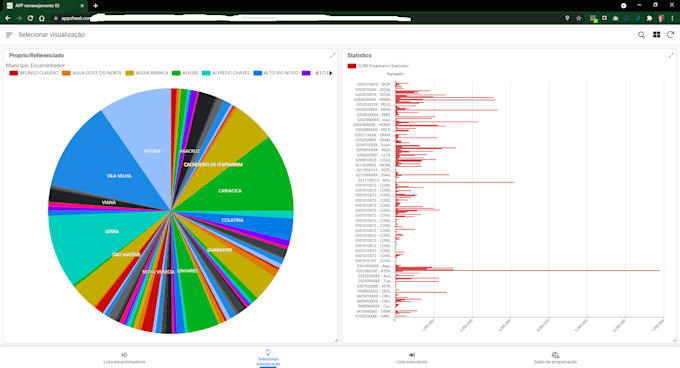Image resolution: width=680 pixels, height=368 pixels.
Task: Click browser forward arrow
Action: point(19,18)
